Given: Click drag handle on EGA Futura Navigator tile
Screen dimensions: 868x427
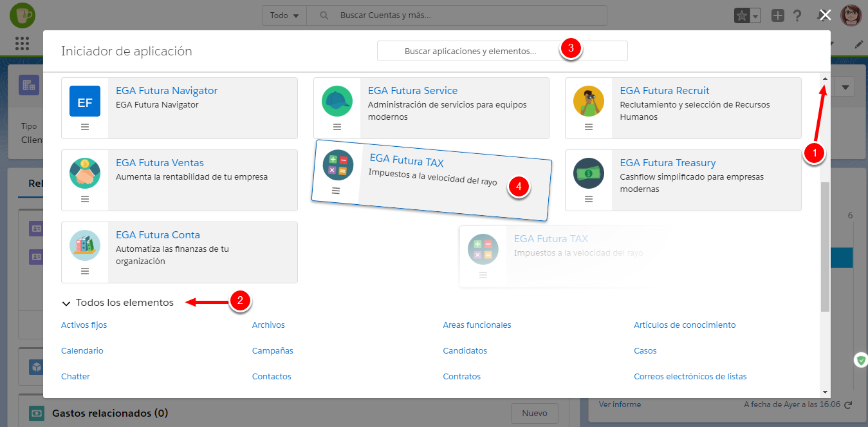Looking at the screenshot, I should point(85,127).
